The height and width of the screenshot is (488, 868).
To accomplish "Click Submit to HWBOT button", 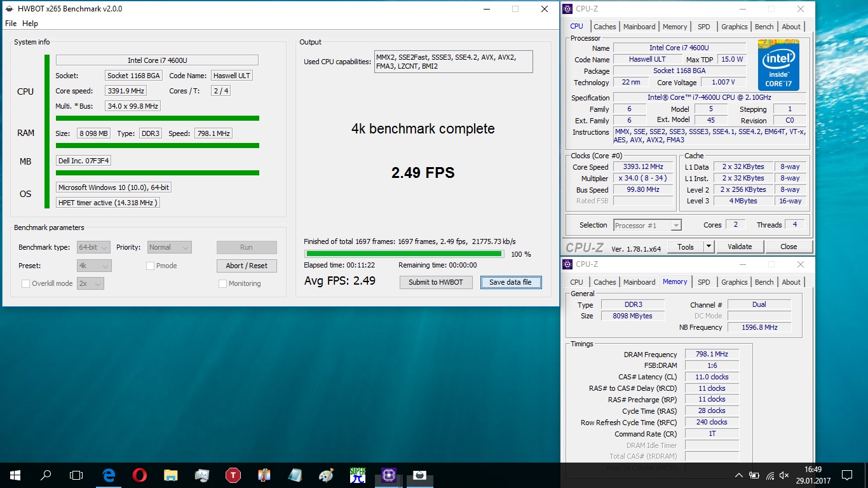I will coord(436,282).
